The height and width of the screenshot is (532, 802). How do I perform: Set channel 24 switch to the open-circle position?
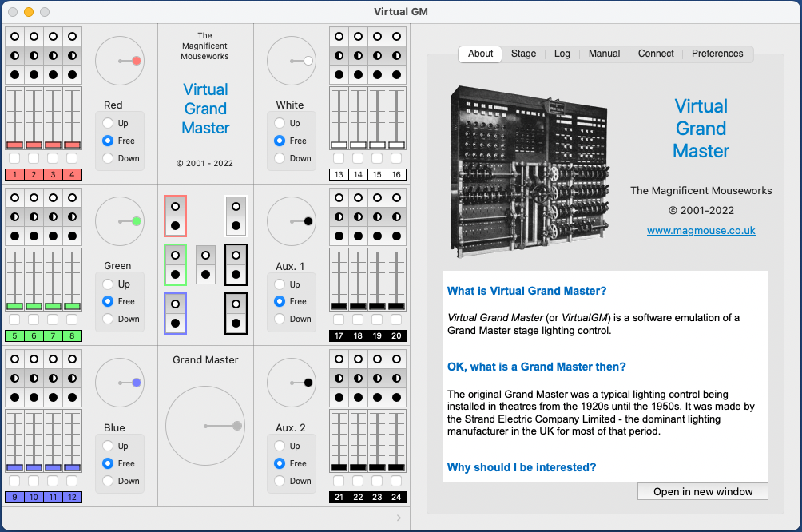[x=397, y=359]
